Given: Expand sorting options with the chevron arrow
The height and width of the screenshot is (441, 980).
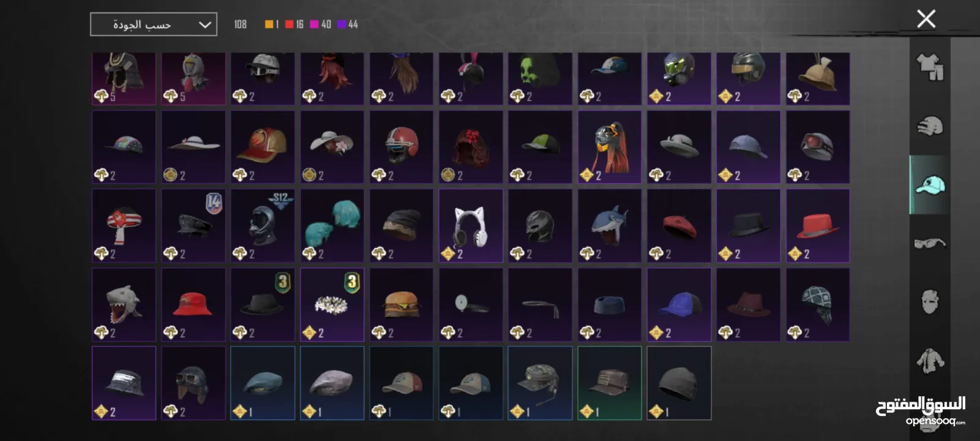Looking at the screenshot, I should [x=204, y=25].
